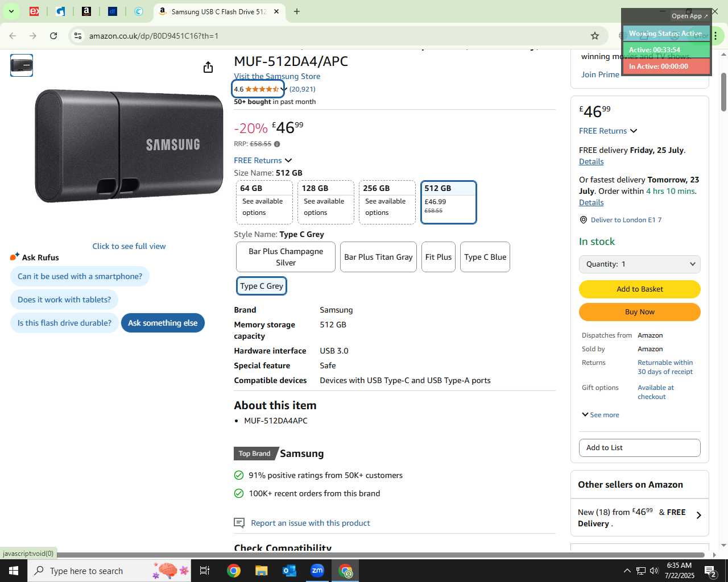Viewport: 728px width, 582px height.
Task: Open site information icon in address bar
Action: point(78,36)
